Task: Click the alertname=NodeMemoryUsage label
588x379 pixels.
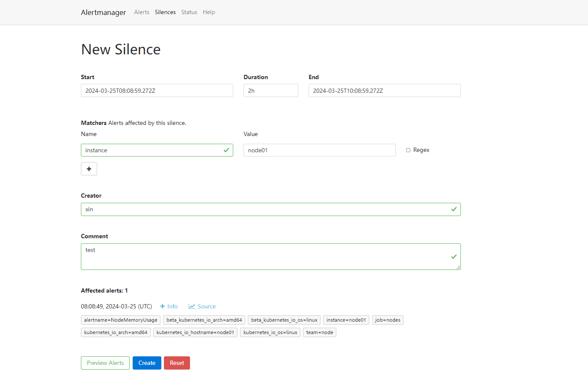Action: click(x=121, y=320)
